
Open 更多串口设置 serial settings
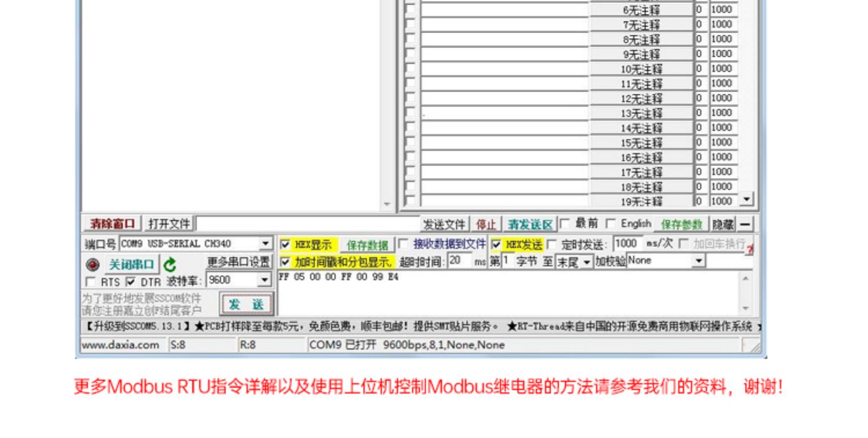(239, 262)
